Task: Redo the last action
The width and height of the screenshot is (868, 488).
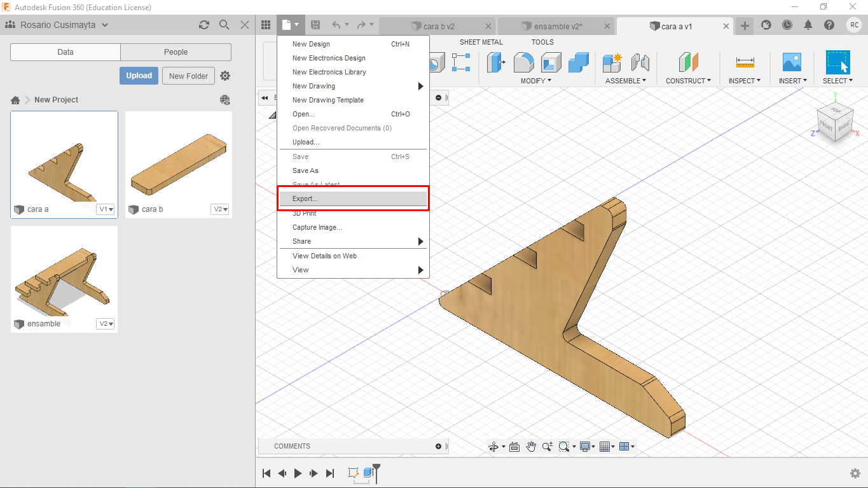Action: pos(361,25)
